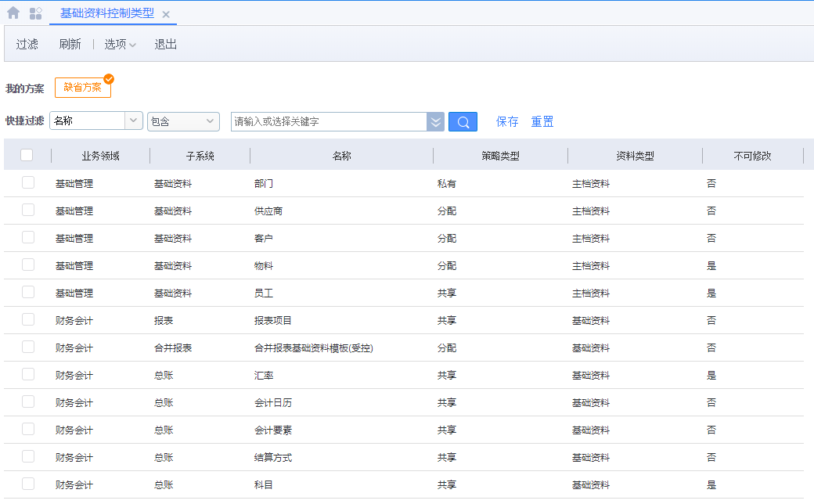The image size is (814, 504).
Task: Check the box for 部门 row
Action: point(28,183)
